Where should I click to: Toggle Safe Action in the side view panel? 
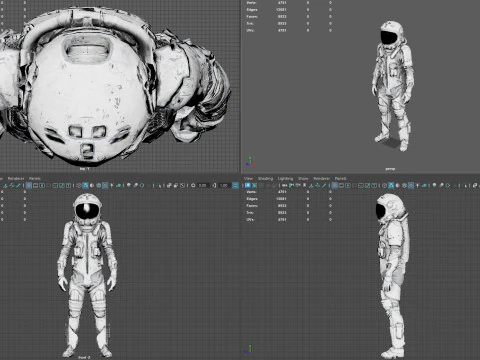(367, 185)
